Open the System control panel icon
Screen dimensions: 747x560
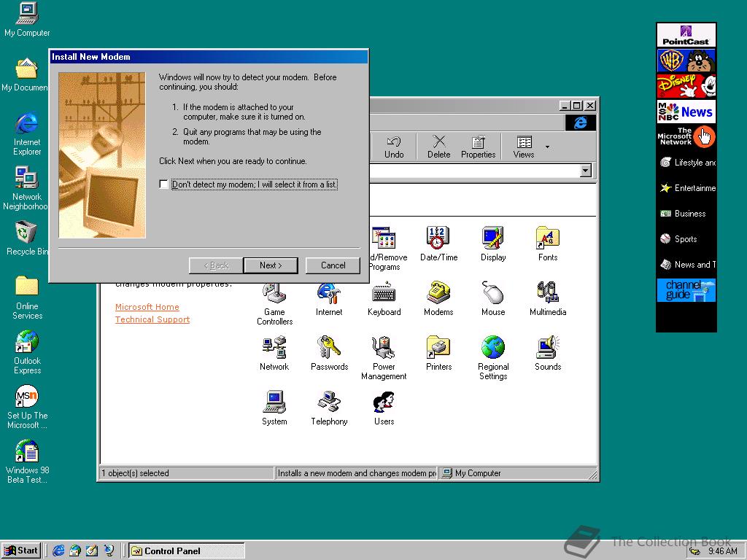tap(274, 408)
